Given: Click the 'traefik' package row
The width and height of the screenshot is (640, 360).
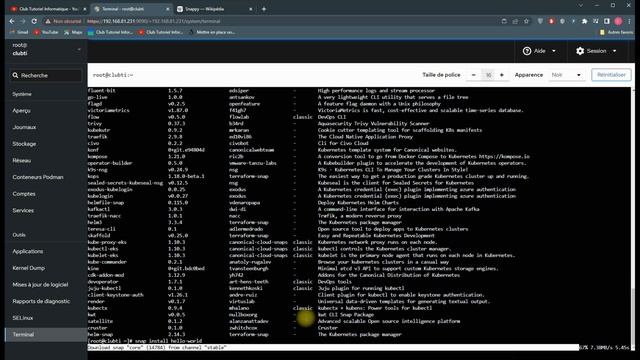Looking at the screenshot, I should click(x=250, y=137).
